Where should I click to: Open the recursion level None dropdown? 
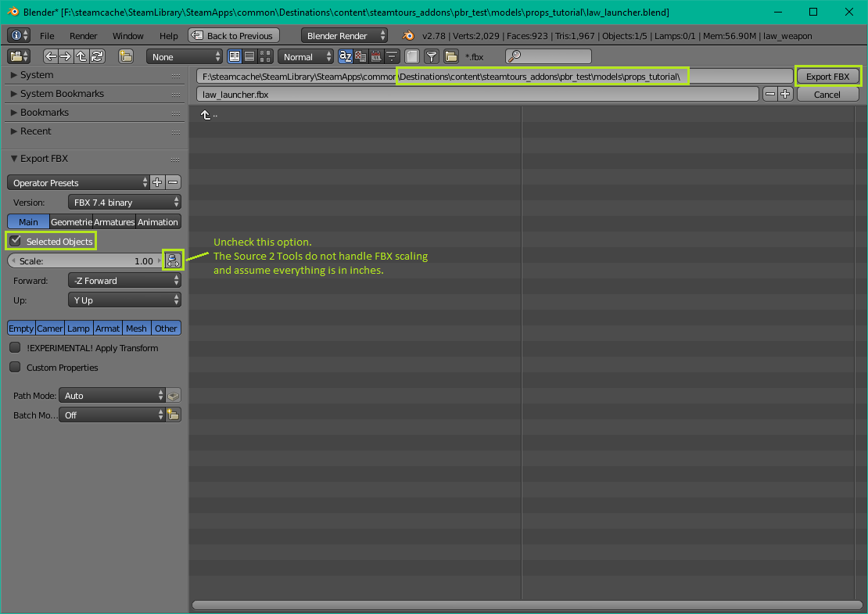coord(185,56)
